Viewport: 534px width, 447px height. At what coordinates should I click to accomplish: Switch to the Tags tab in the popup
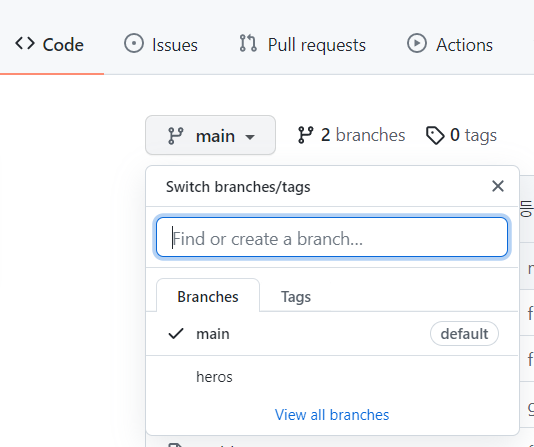point(296,297)
